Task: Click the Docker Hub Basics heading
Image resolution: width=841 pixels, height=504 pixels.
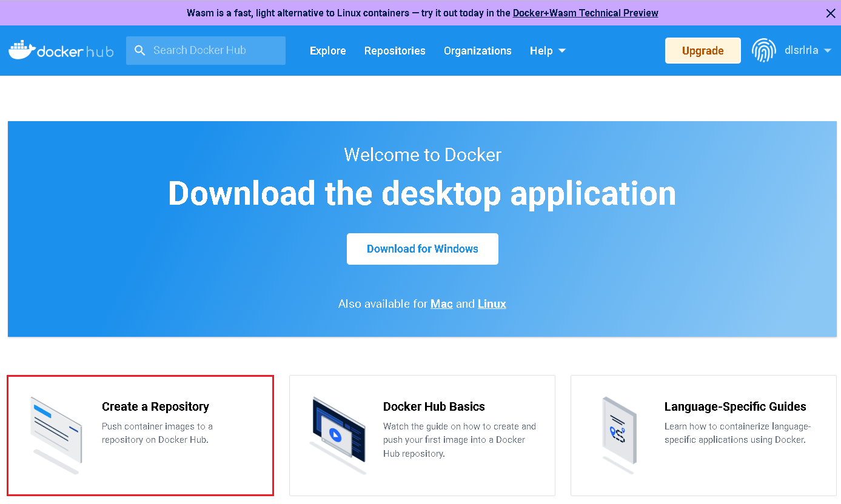Action: (x=434, y=406)
